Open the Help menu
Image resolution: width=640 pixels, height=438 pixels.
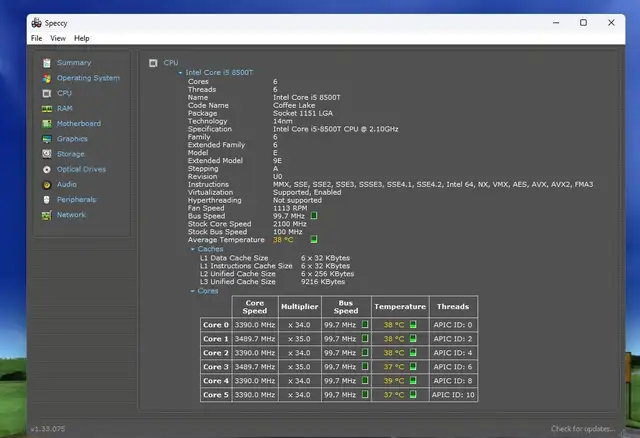tap(82, 38)
